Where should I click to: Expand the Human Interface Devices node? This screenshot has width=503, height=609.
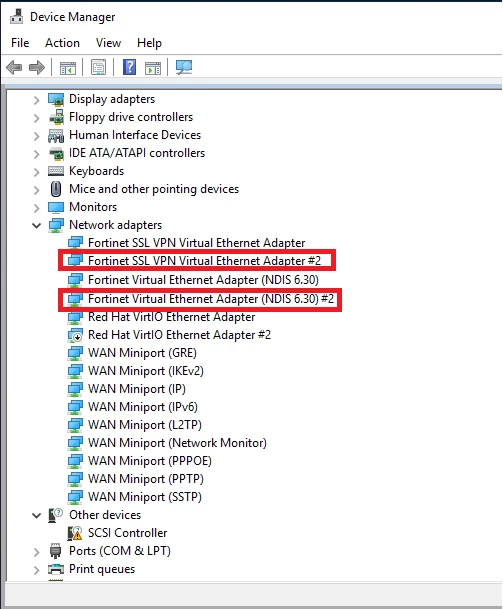[x=37, y=136]
